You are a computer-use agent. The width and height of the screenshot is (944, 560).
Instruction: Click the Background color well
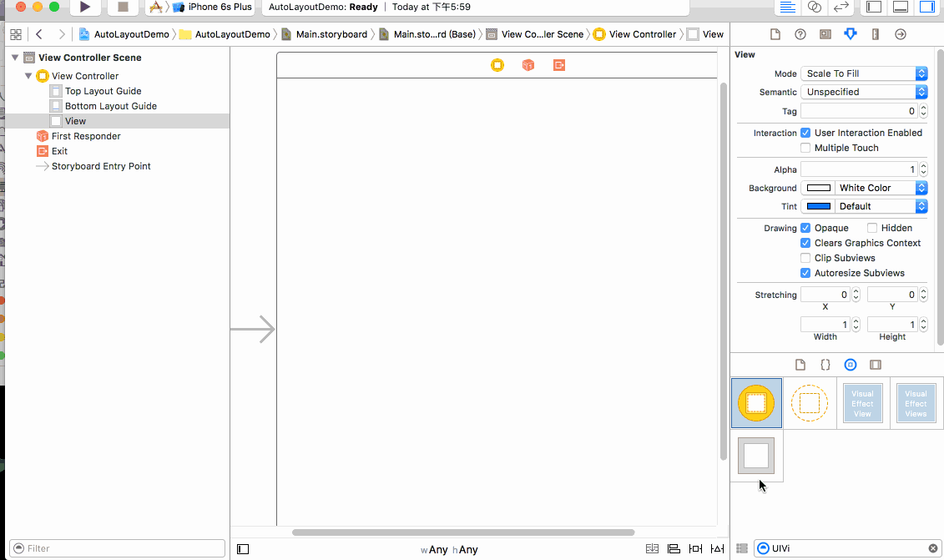pyautogui.click(x=818, y=188)
